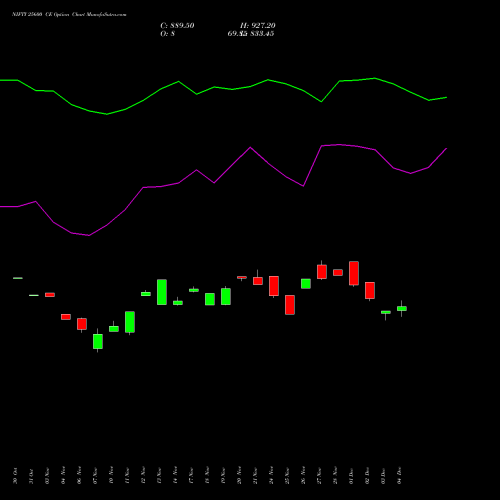The width and height of the screenshot is (500, 500).
Task: Click the 03 Nov date label
Action: (x=47, y=476)
